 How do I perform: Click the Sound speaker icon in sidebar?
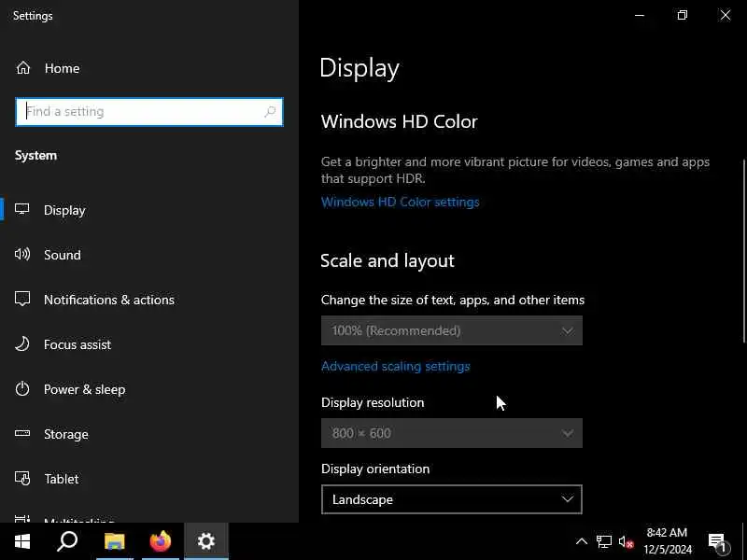pyautogui.click(x=21, y=254)
